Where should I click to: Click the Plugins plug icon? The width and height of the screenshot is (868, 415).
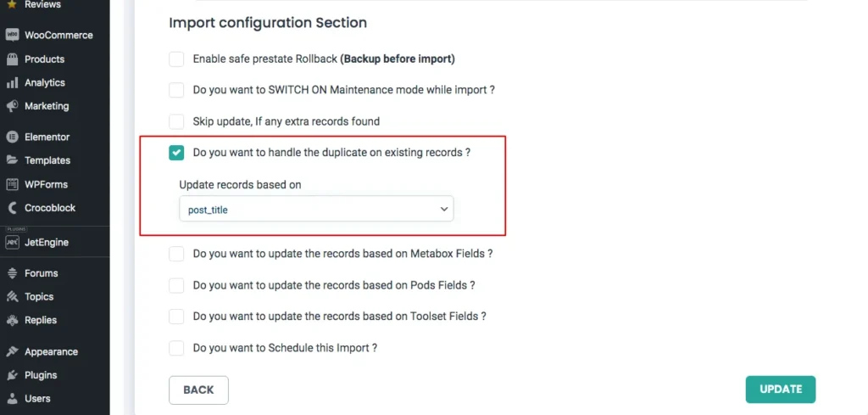(12, 375)
